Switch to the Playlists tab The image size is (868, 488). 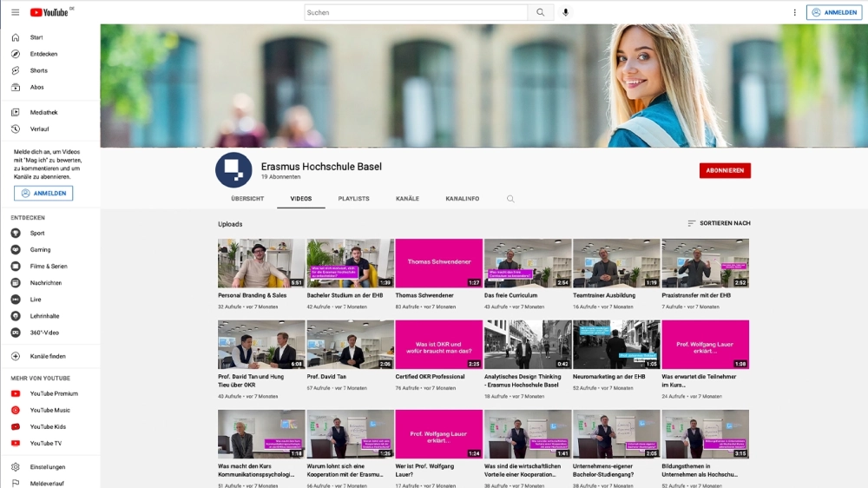point(353,199)
